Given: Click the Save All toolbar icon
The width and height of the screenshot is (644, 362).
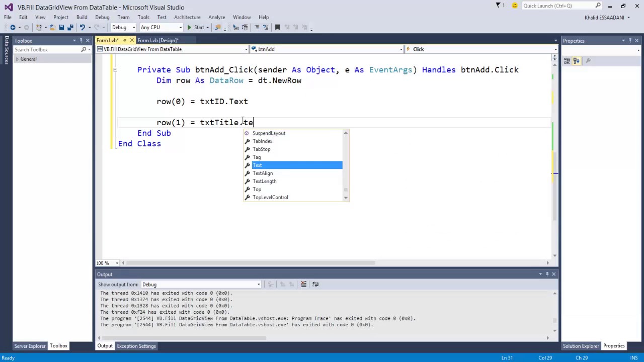Looking at the screenshot, I should [70, 27].
